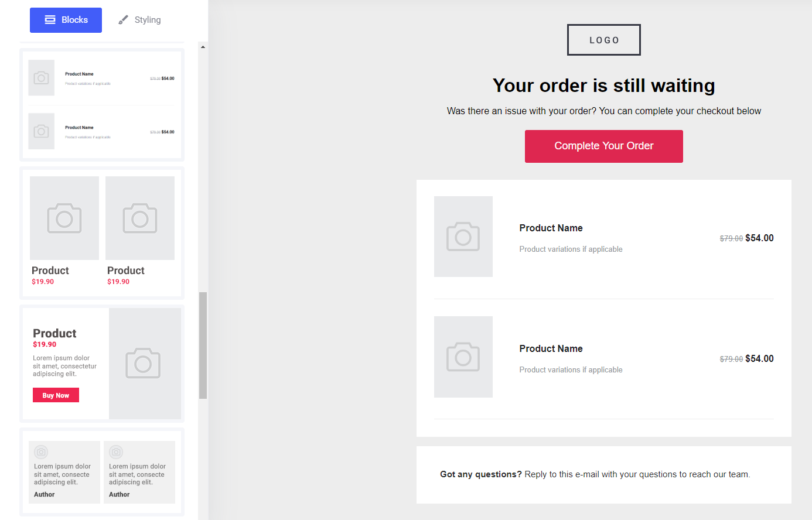Click the Buy Now button in block preview

click(56, 395)
